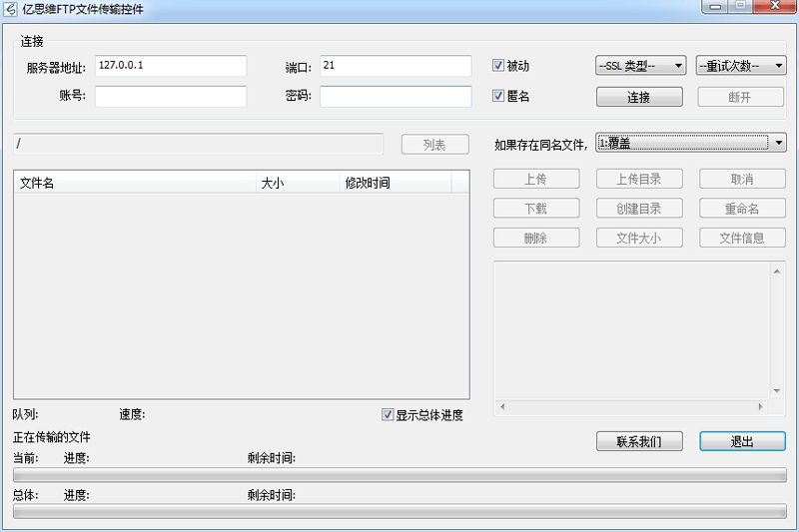Click the 重命名 rename button
This screenshot has width=799, height=532.
(x=742, y=209)
